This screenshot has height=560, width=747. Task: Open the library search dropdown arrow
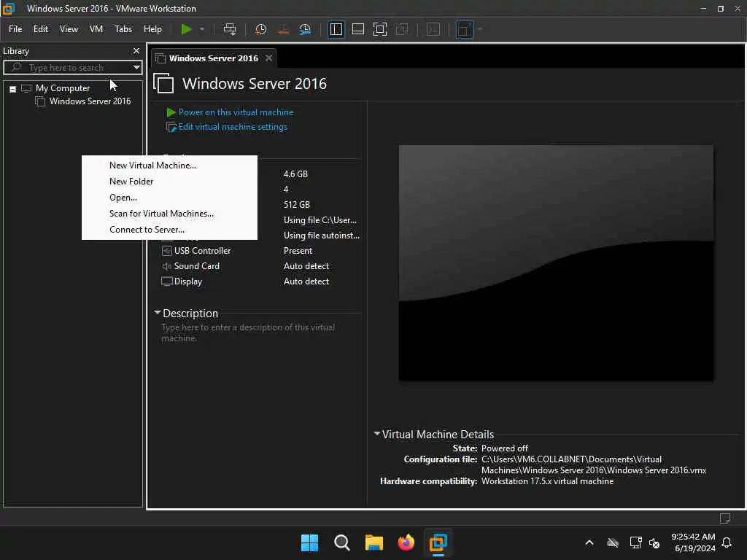[x=136, y=68]
